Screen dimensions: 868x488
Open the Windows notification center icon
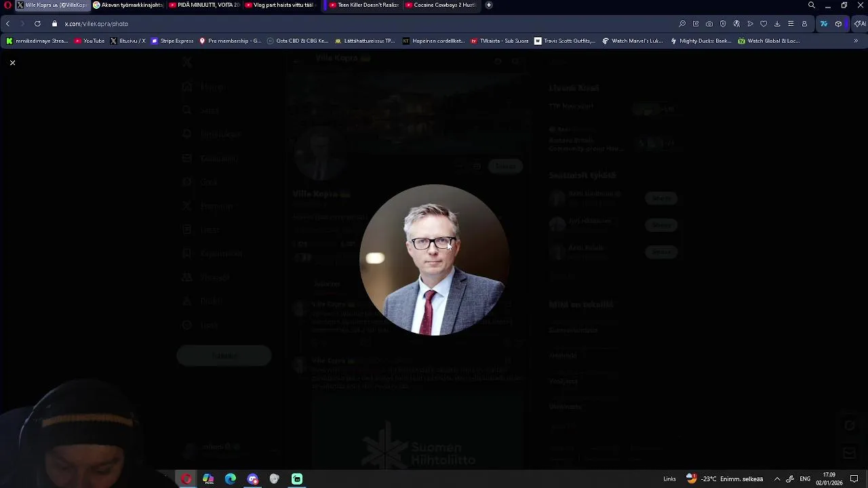[x=854, y=479]
